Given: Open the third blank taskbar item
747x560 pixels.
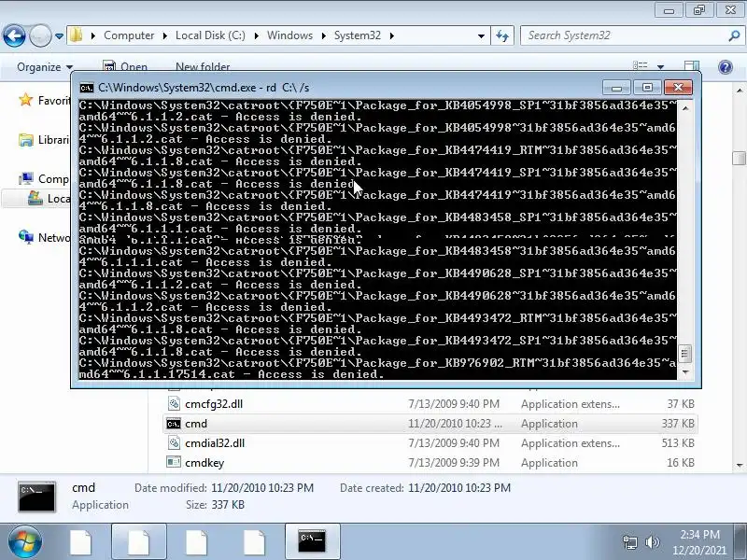Looking at the screenshot, I should tap(197, 541).
